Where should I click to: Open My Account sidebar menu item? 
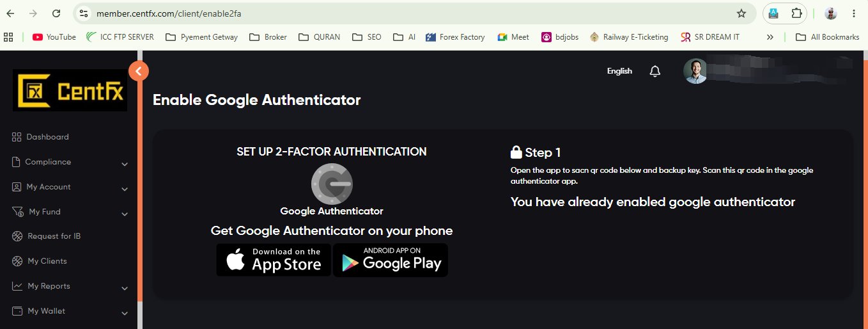pyautogui.click(x=41, y=187)
